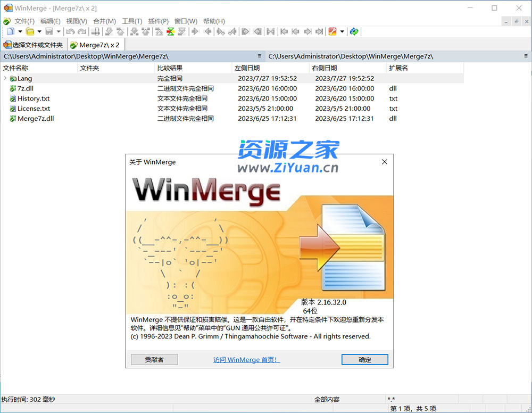Open the dropdown next to the Save icon

pyautogui.click(x=60, y=31)
